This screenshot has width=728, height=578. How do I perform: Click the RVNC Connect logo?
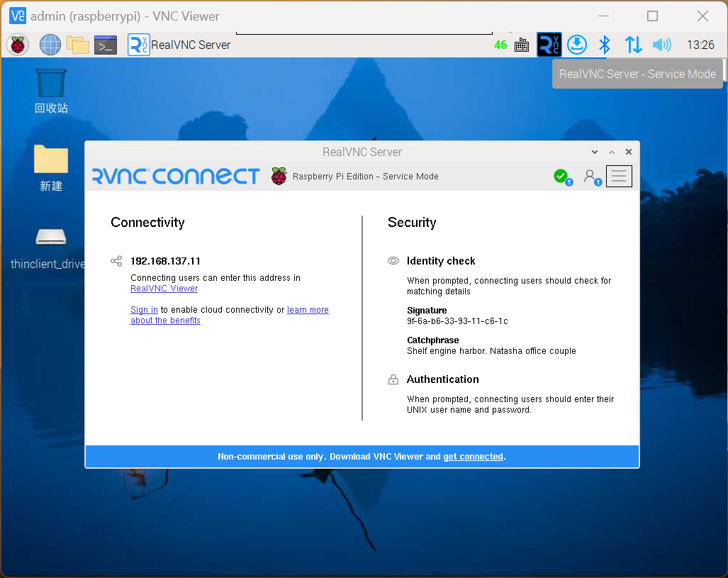click(x=176, y=176)
